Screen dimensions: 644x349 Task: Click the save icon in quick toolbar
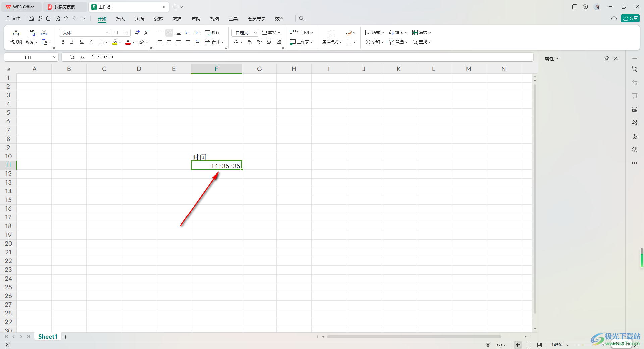pos(31,18)
